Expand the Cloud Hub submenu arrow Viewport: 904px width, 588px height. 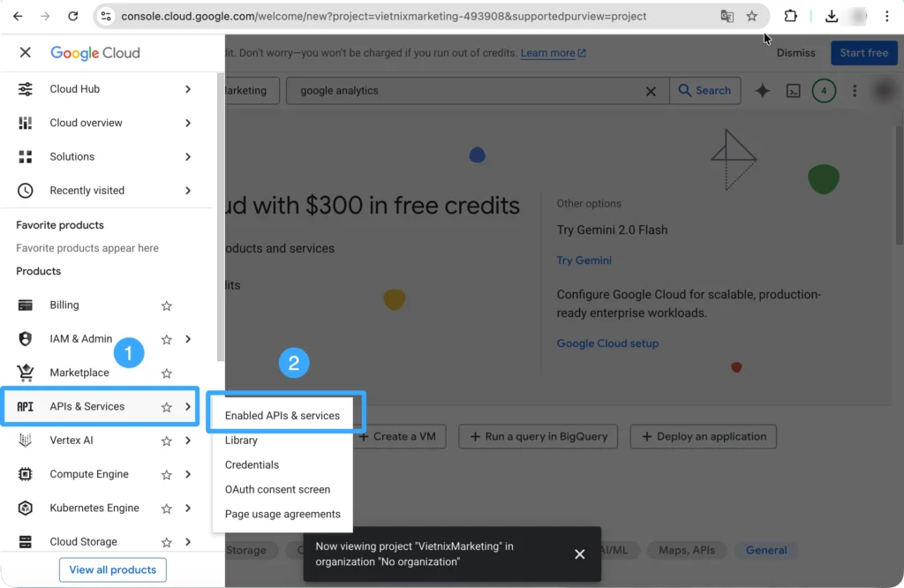pos(188,89)
